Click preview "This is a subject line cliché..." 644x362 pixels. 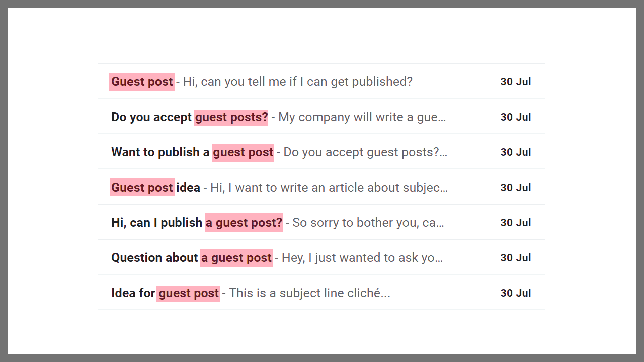[309, 293]
